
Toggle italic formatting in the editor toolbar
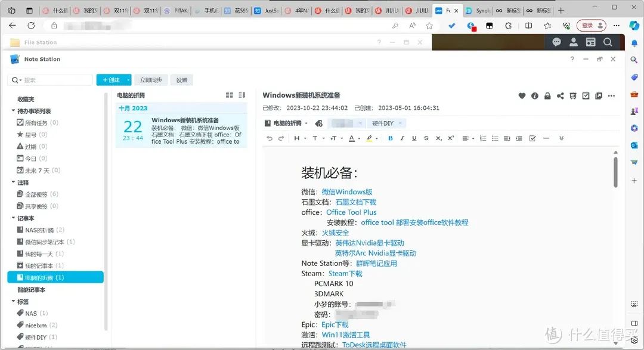402,138
